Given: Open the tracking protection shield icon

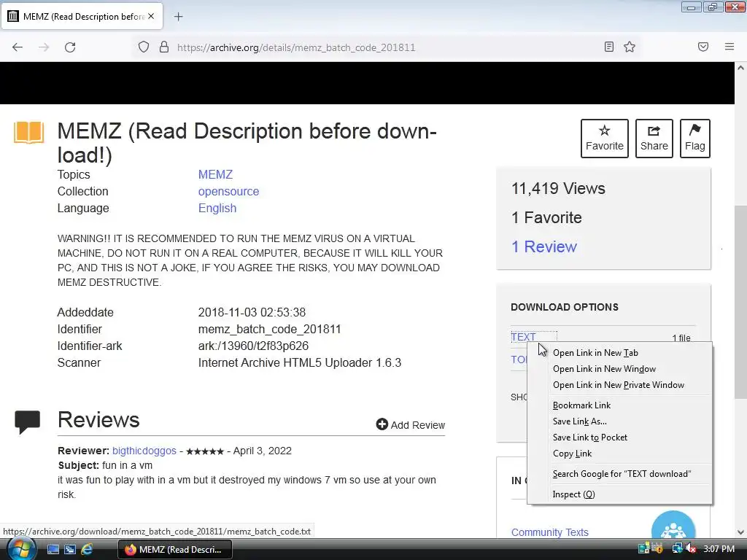Looking at the screenshot, I should coord(144,47).
